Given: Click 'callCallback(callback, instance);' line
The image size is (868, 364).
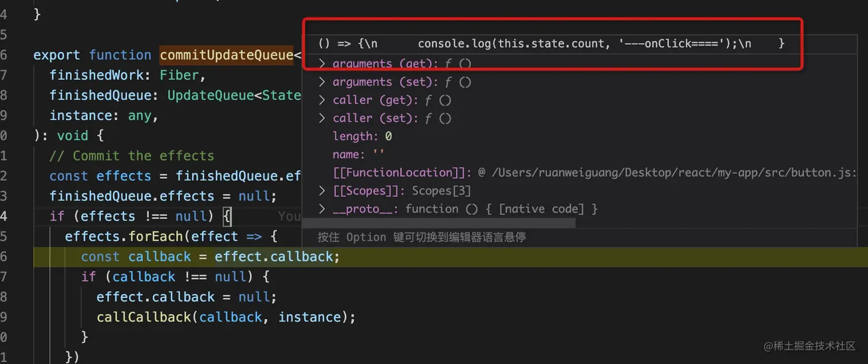Looking at the screenshot, I should point(226,317).
